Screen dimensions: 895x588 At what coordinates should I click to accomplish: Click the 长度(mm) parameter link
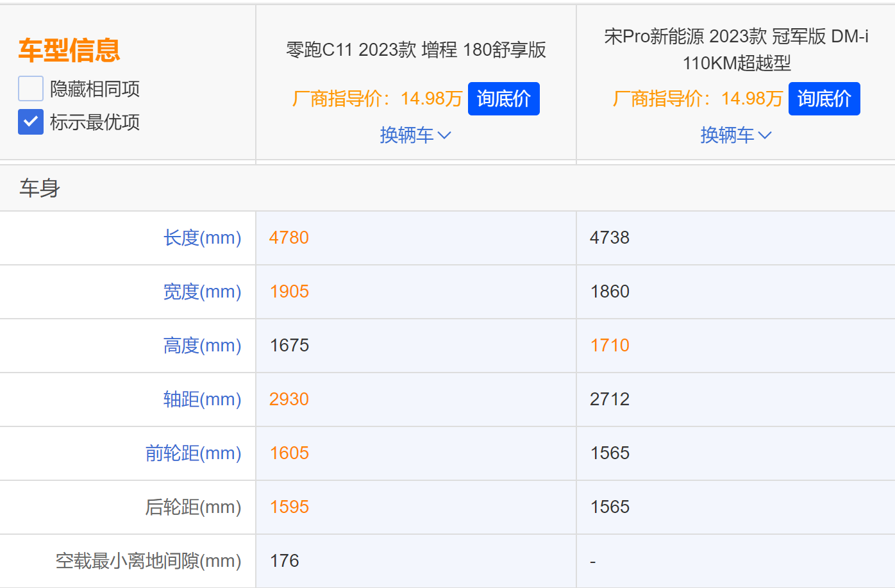tap(202, 238)
